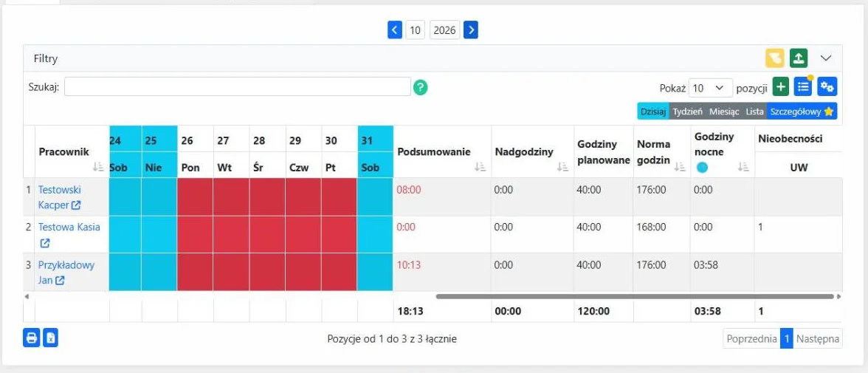Click the green upload/export icon
868x373 pixels.
799,58
